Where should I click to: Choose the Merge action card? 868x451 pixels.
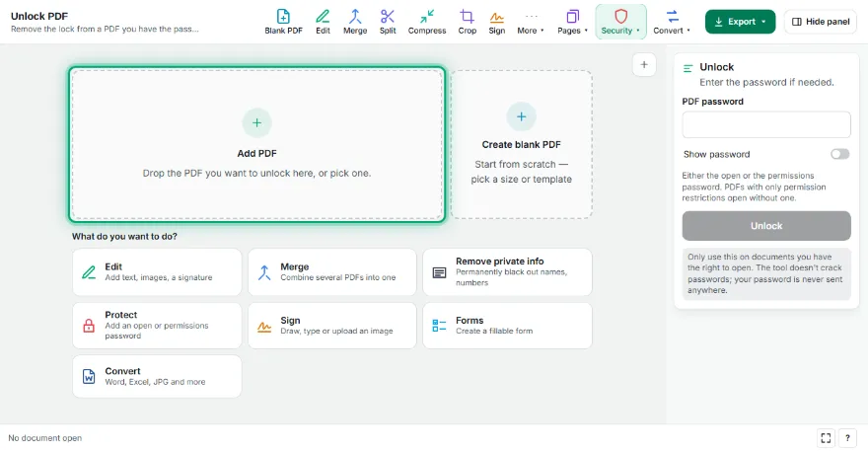(332, 272)
